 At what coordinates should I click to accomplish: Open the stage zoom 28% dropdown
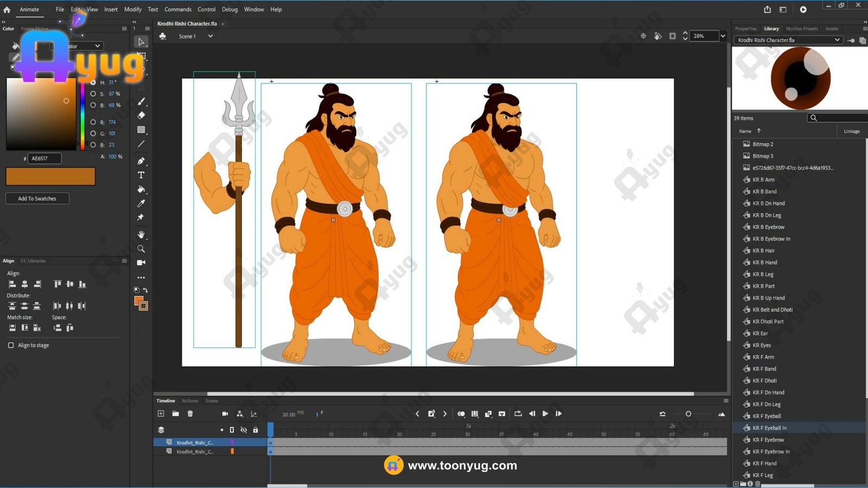[x=723, y=36]
